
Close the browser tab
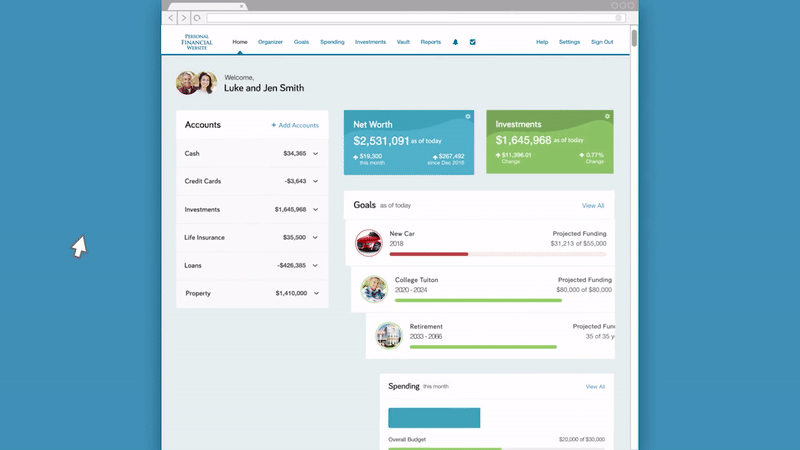pos(241,6)
